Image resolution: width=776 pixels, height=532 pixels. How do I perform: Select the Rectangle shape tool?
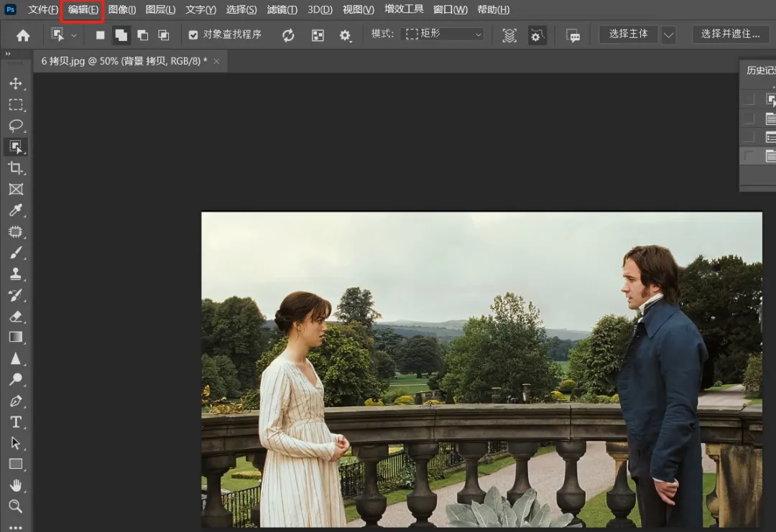(x=16, y=464)
